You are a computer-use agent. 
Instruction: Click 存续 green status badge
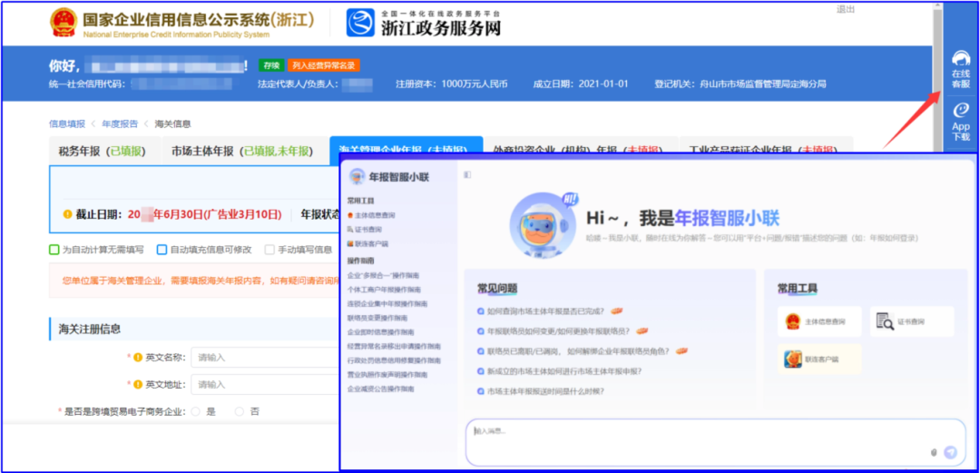tap(271, 65)
